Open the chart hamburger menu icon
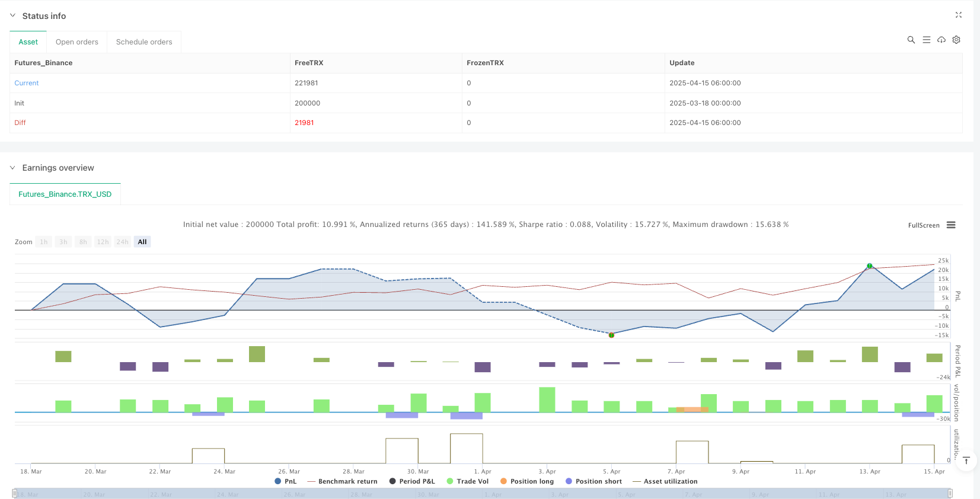Screen dimensions: 980x499 tap(951, 225)
